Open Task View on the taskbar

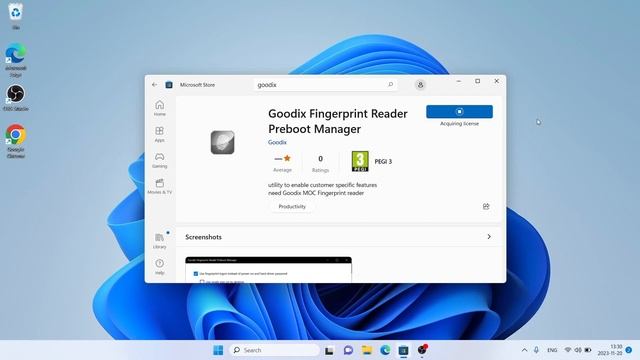coord(329,350)
